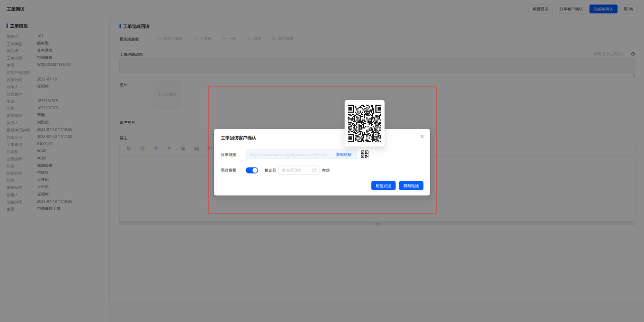Click the phone number next to 电话
This screenshot has height=322, width=644.
click(x=47, y=101)
